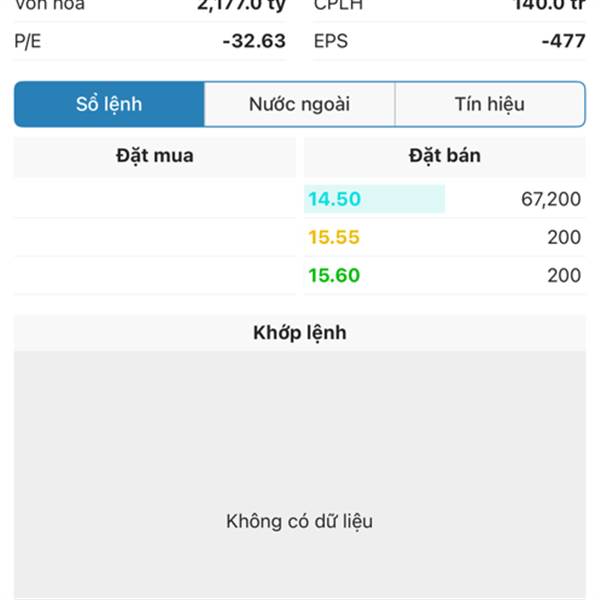Tap the Không có dữ liệu message

click(300, 522)
